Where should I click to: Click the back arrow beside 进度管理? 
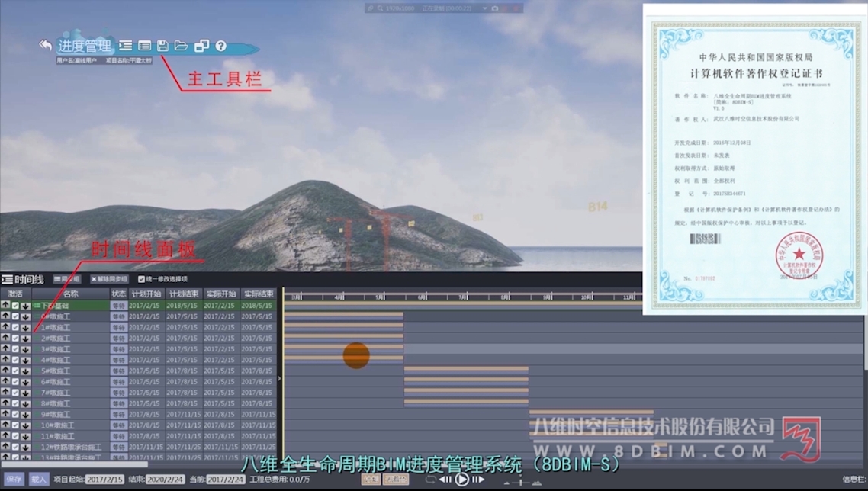coord(46,46)
